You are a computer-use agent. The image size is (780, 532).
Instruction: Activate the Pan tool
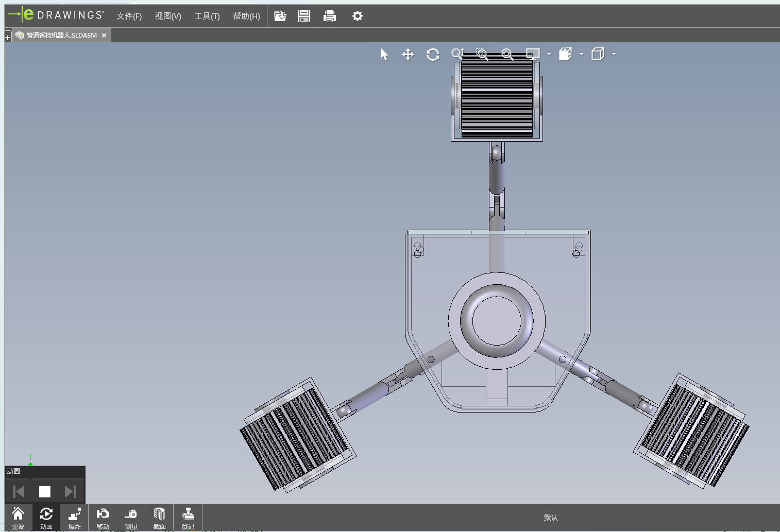408,54
